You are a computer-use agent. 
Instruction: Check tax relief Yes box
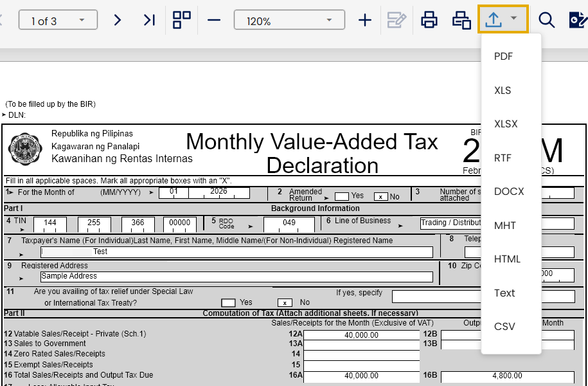point(228,302)
